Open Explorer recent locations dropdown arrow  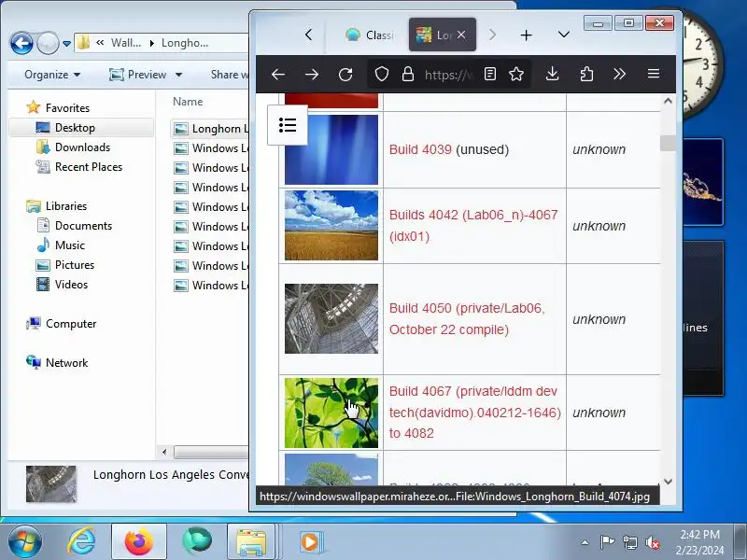66,43
